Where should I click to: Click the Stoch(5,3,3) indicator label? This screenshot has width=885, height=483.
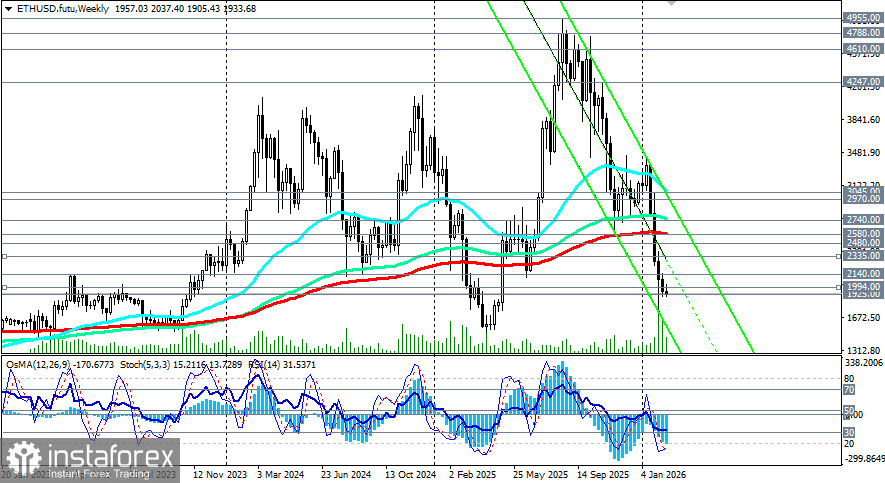point(145,365)
